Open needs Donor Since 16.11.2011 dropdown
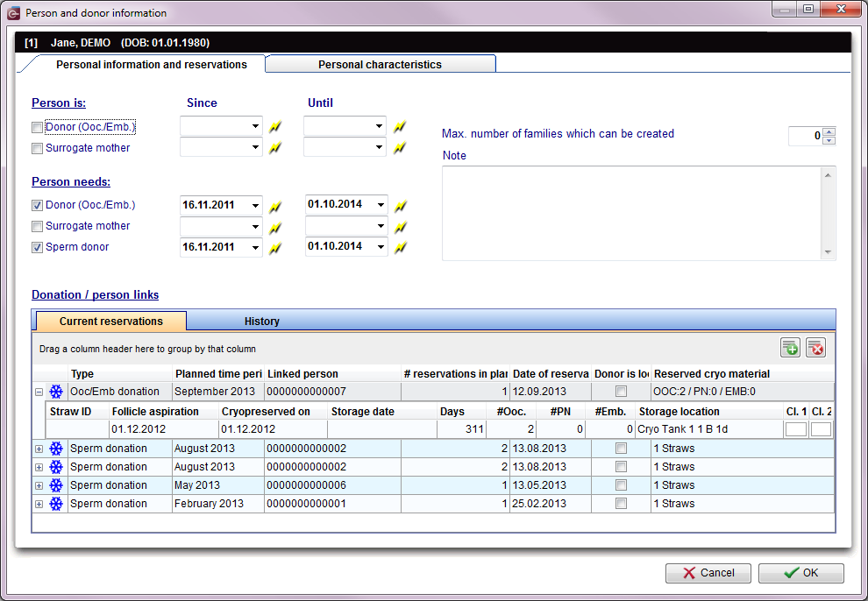This screenshot has width=868, height=601. [x=255, y=206]
